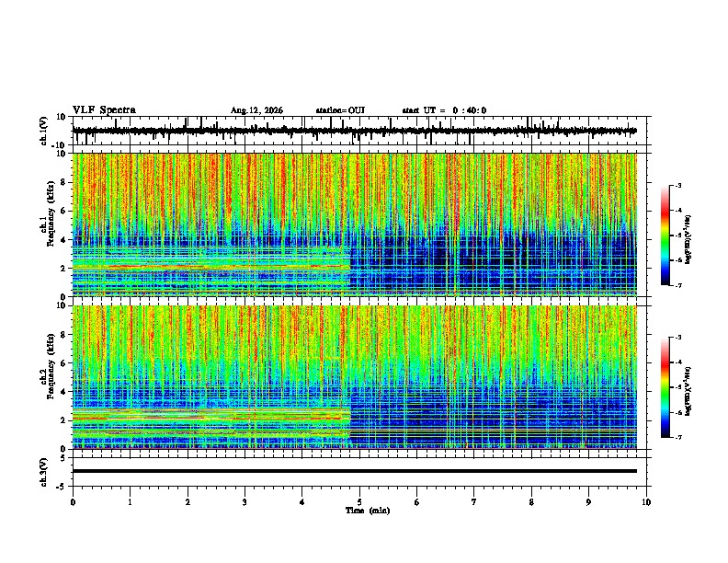This screenshot has width=728, height=563.
Task: Click the "VLF Spectra" plot title
Action: click(x=104, y=109)
